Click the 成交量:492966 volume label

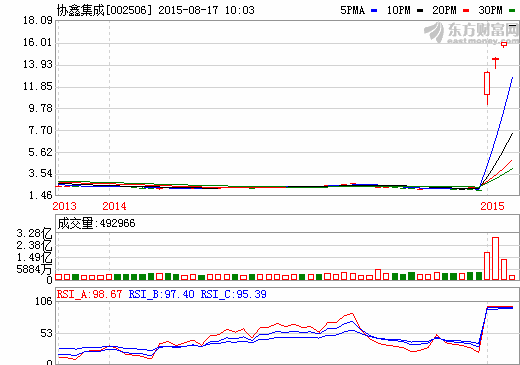[x=96, y=223]
